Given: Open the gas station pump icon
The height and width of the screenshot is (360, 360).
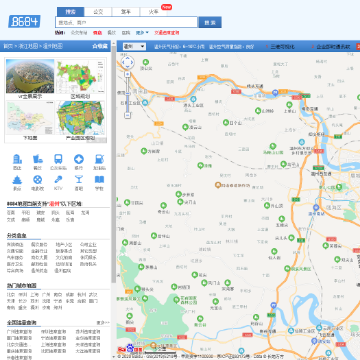Looking at the screenshot, I should coord(99,159).
